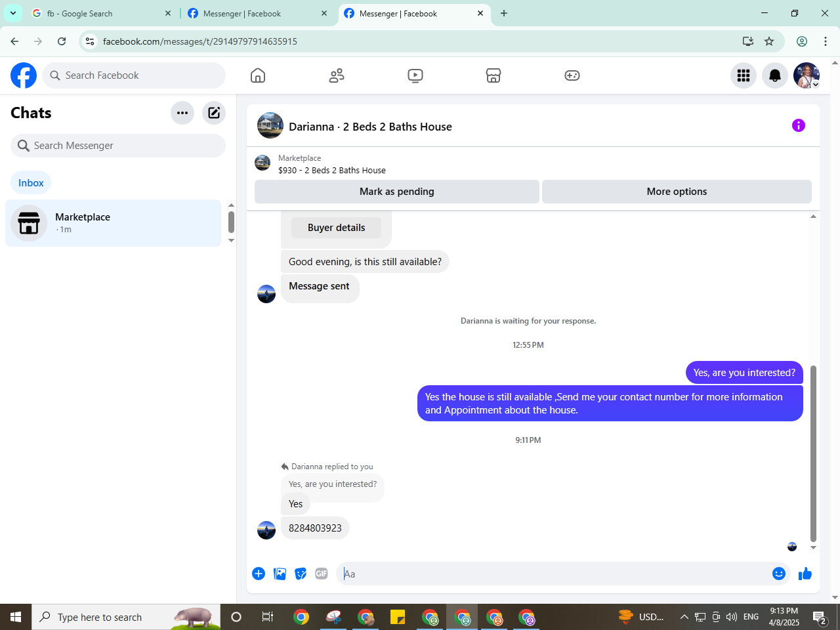Screen dimensions: 840x630
Task: Open Windows notification center
Action: click(x=820, y=617)
